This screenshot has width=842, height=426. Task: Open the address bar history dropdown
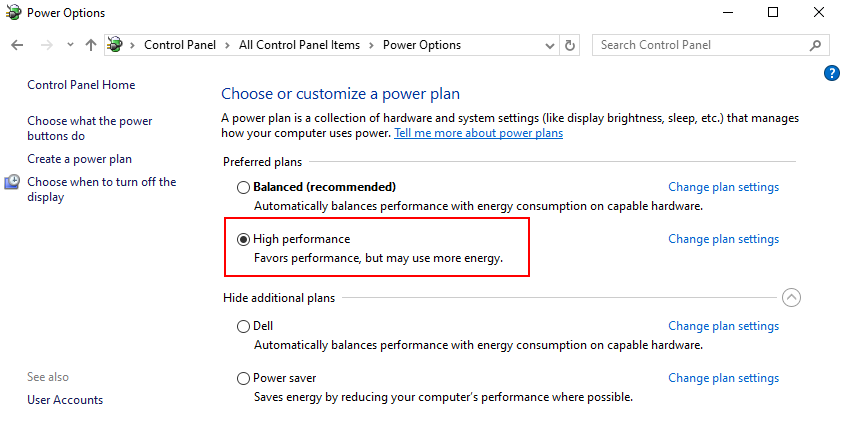[550, 45]
